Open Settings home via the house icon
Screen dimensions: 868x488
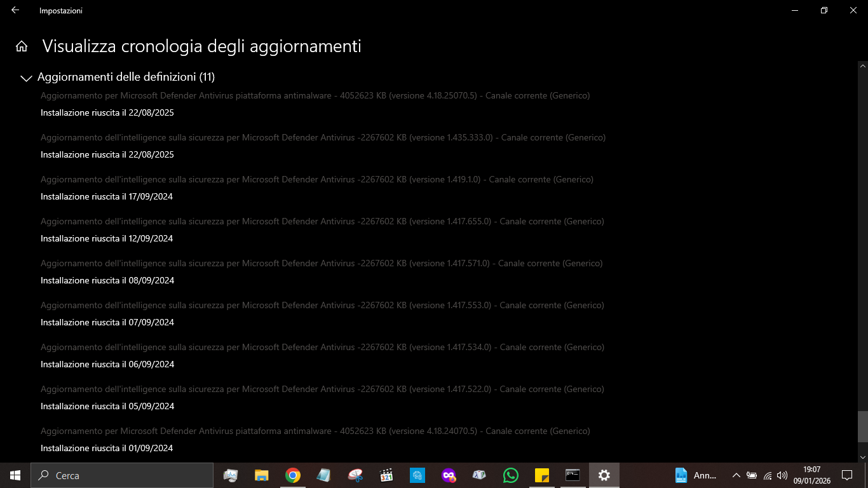[x=22, y=46]
